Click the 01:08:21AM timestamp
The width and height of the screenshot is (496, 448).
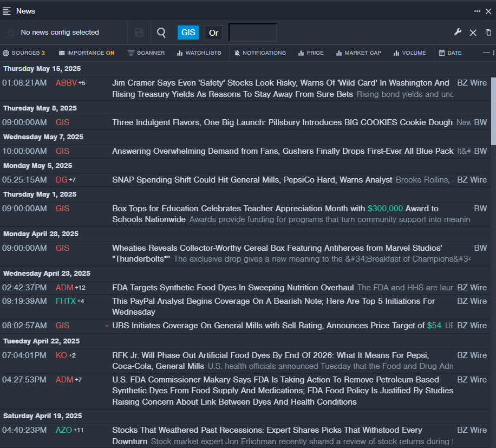click(x=24, y=83)
